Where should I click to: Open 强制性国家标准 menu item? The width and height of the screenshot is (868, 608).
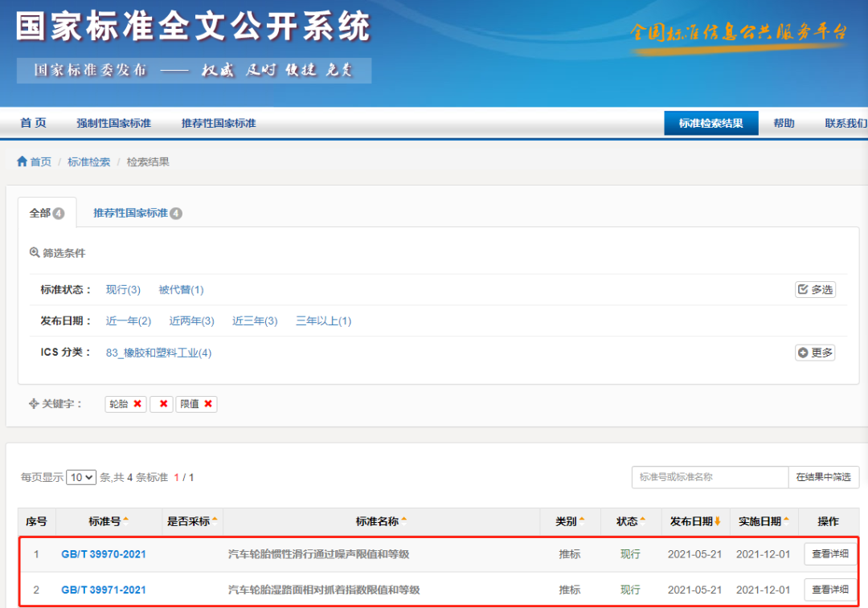pos(114,123)
